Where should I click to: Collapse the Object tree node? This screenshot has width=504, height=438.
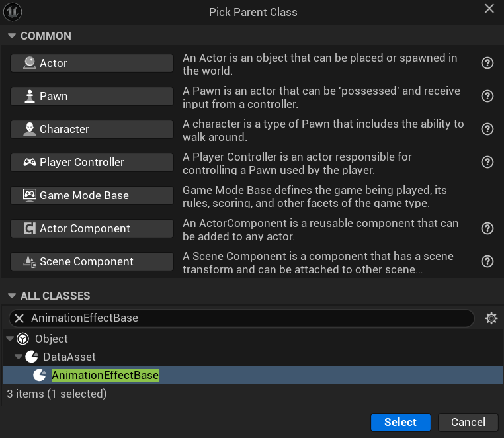(10, 339)
